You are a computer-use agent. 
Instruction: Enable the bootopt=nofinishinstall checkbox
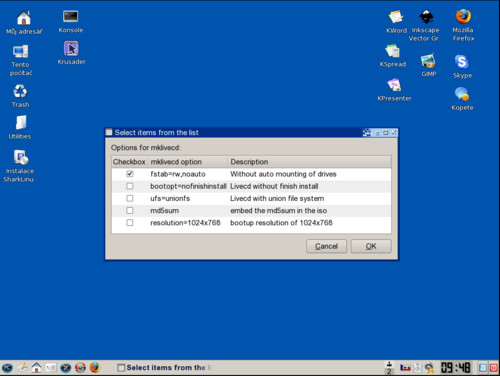[x=130, y=186]
